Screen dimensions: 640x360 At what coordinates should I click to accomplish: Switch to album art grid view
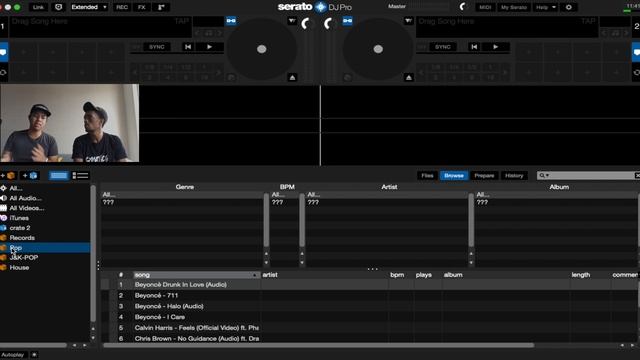(59, 176)
